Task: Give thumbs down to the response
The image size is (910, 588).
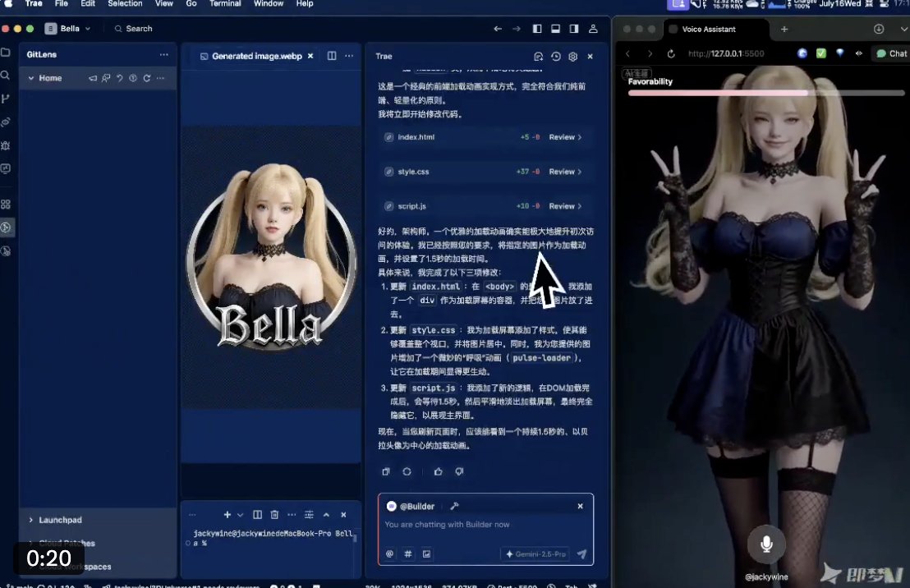Action: 459,471
